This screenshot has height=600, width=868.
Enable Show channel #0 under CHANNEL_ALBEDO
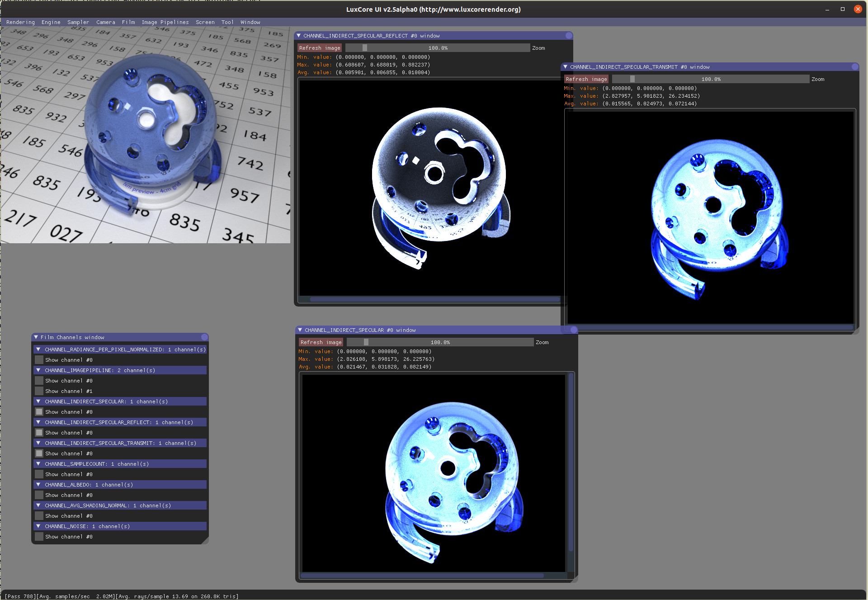tap(39, 495)
